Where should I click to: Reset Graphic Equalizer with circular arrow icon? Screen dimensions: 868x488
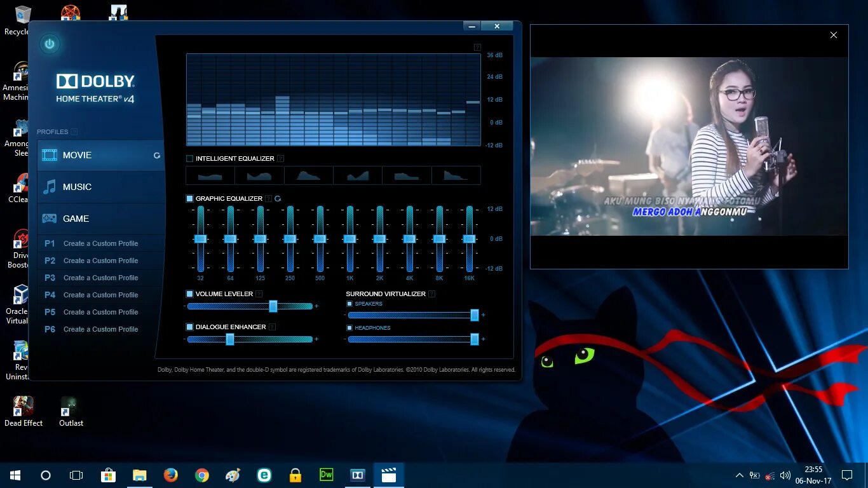click(278, 198)
